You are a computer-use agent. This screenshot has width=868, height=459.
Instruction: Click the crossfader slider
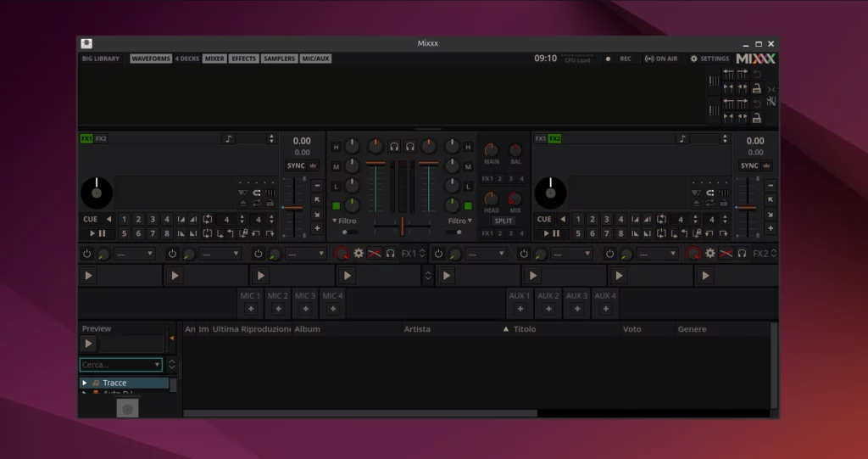[403, 226]
